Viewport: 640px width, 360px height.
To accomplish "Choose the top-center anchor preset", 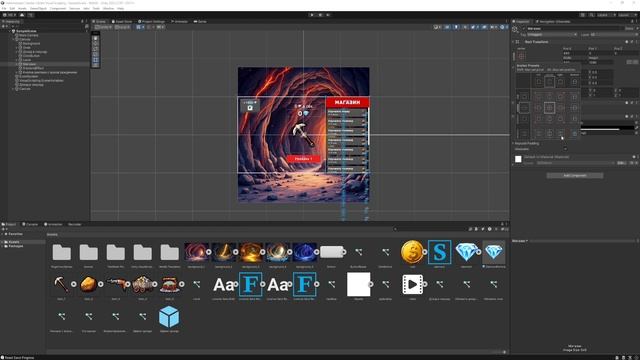I will coord(549,97).
